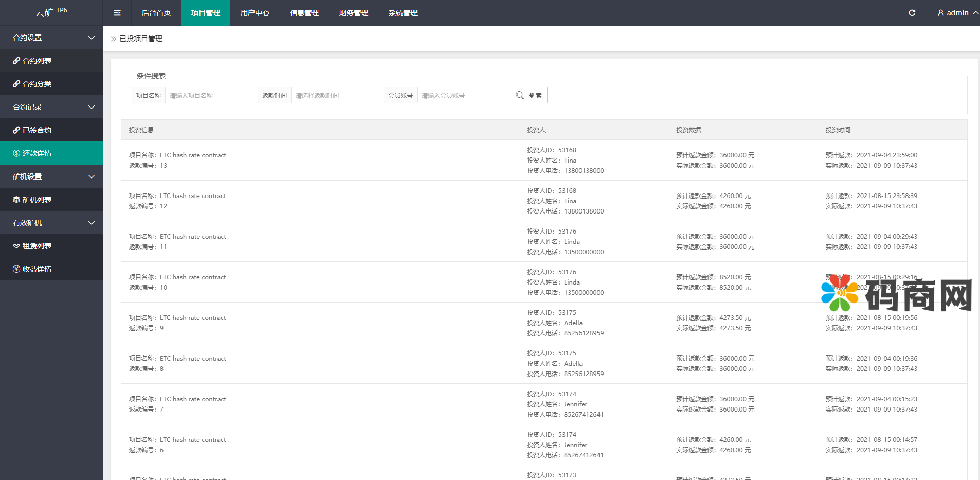Collapse the 有效矿机 sidebar section
980x480 pixels.
tap(92, 223)
